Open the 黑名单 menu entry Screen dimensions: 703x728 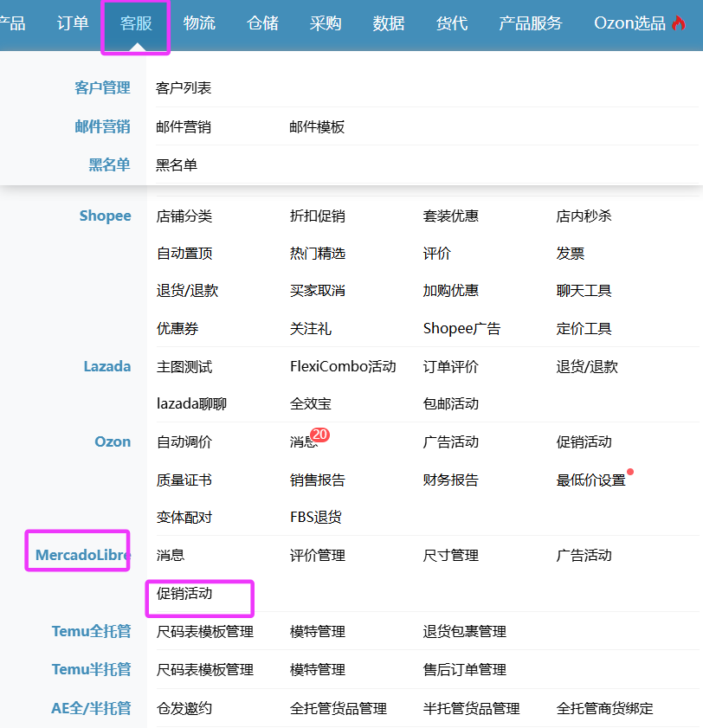coord(177,165)
